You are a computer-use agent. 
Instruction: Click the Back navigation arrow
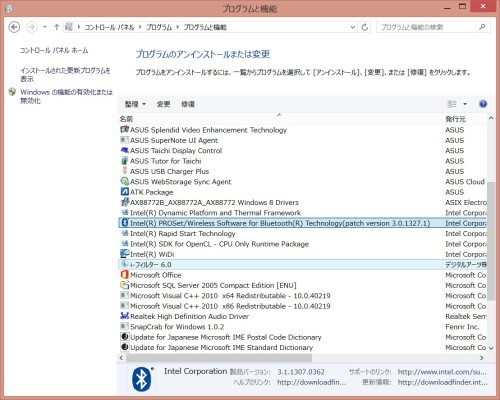[14, 27]
